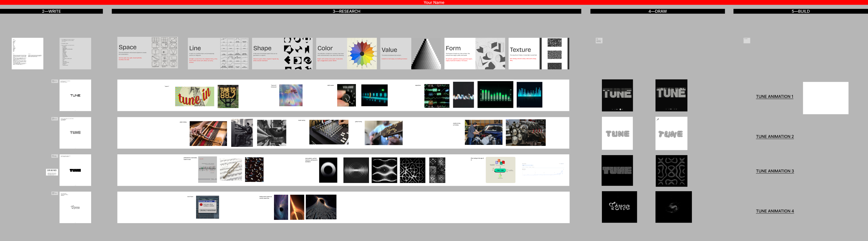Viewport: 868px width, 241px height.
Task: Select the 2—WRITE section header
Action: tap(51, 11)
